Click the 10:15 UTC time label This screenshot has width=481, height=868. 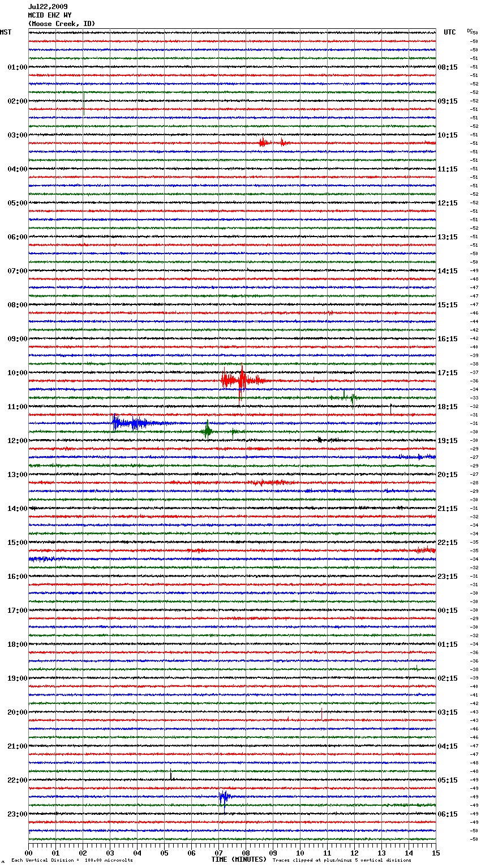(448, 135)
